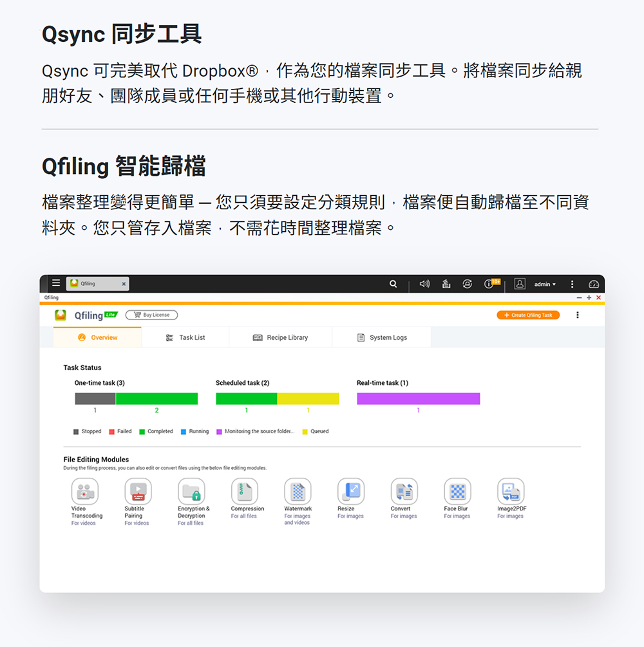Click the Convert module icon

tap(404, 491)
